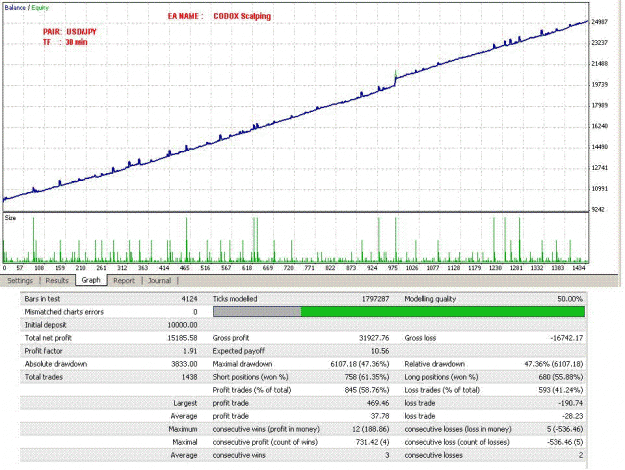
Task: Select the 'Ticks modelled' value 1797287
Action: 375,299
